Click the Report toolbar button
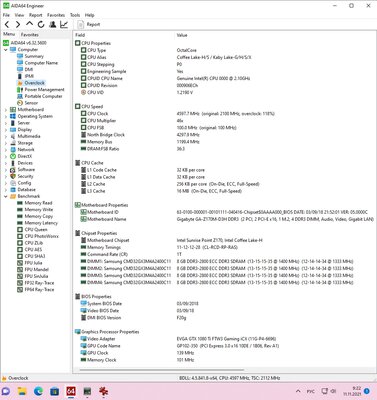377x400 pixels. tap(89, 24)
